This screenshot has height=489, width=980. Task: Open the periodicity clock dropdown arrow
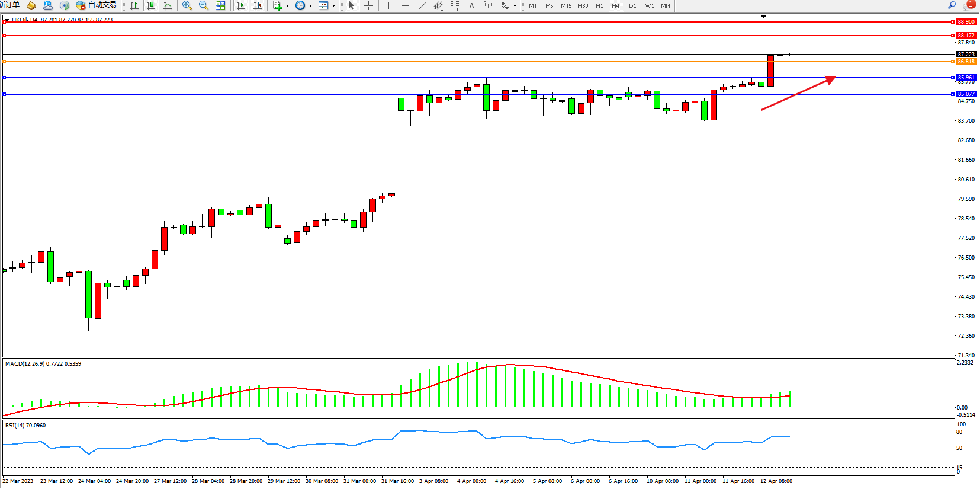pos(310,6)
